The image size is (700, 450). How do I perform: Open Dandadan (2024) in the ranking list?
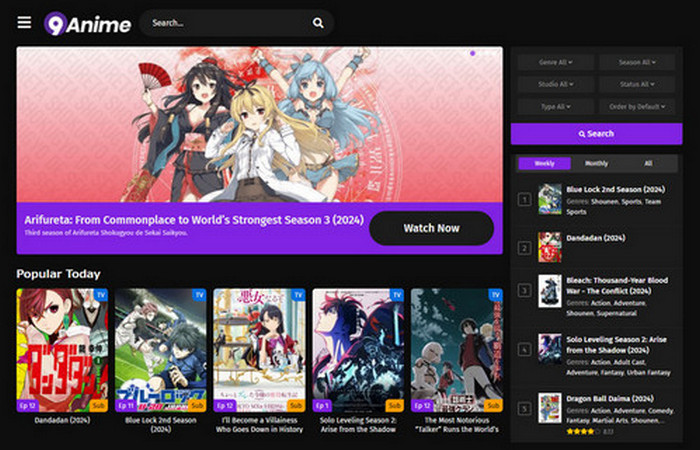click(596, 238)
